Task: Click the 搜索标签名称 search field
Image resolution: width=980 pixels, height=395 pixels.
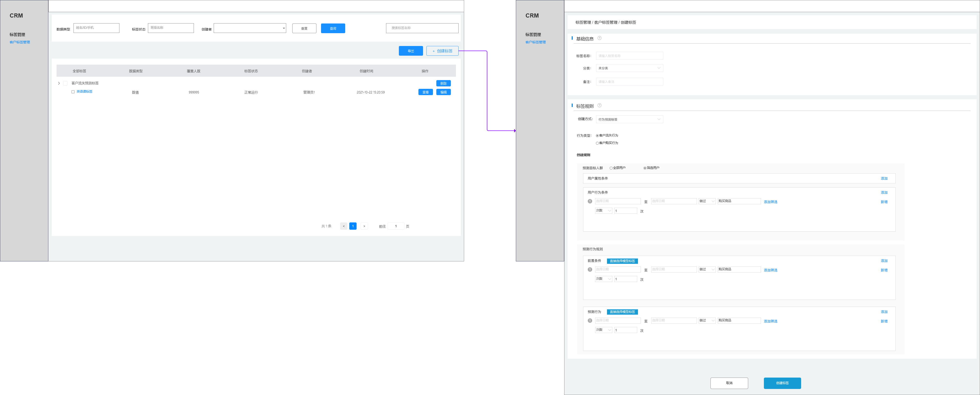Action: coord(422,28)
